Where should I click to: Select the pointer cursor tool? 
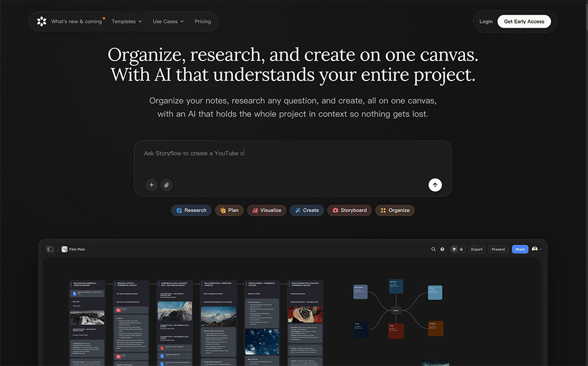pyautogui.click(x=454, y=249)
